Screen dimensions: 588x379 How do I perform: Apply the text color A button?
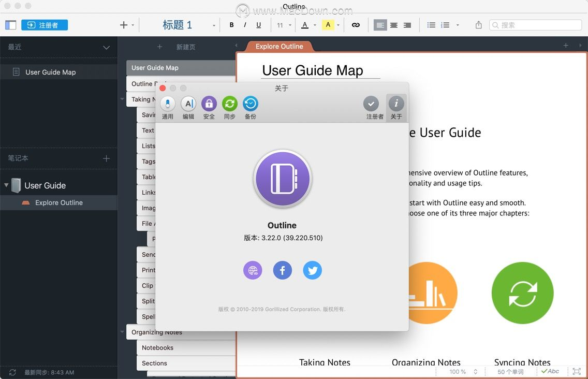click(x=305, y=25)
